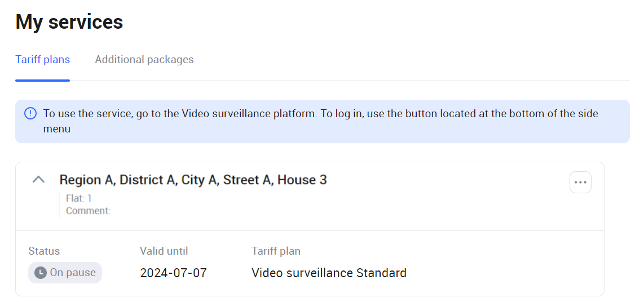Click the vertical divider beside Flat details
The width and height of the screenshot is (644, 302).
[60, 205]
